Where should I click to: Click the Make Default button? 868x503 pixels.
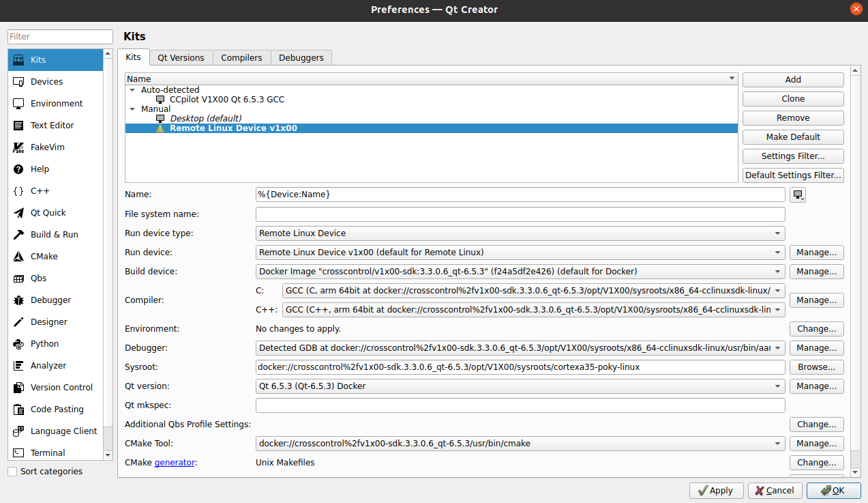(x=792, y=136)
